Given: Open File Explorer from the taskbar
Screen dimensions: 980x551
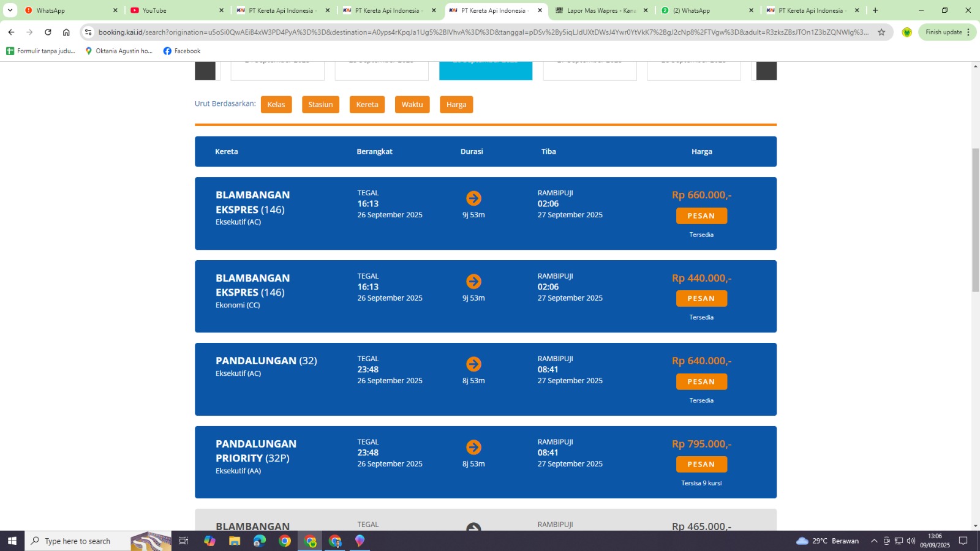Looking at the screenshot, I should coord(234,541).
